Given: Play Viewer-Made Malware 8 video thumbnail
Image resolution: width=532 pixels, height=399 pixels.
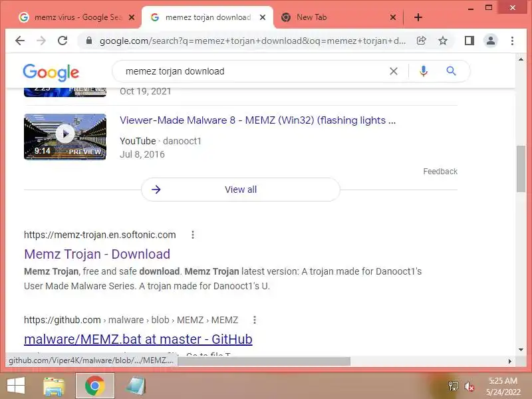Looking at the screenshot, I should coord(65,137).
